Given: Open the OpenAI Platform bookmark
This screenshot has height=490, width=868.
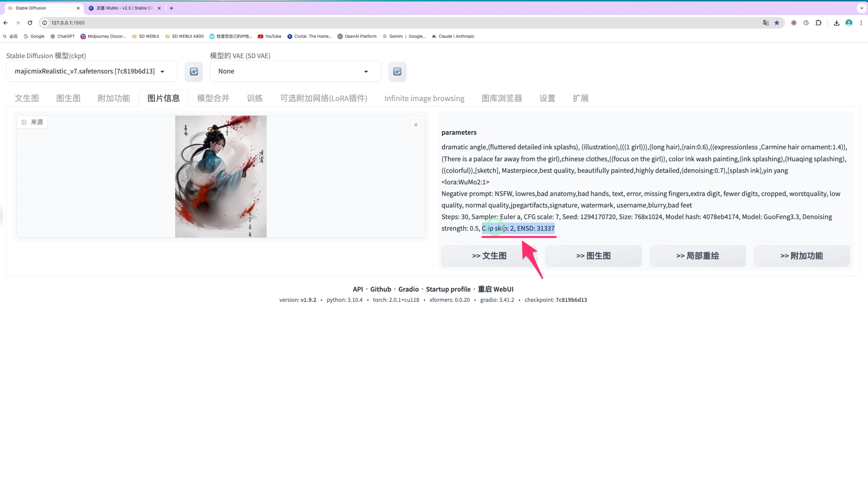Looking at the screenshot, I should (357, 36).
